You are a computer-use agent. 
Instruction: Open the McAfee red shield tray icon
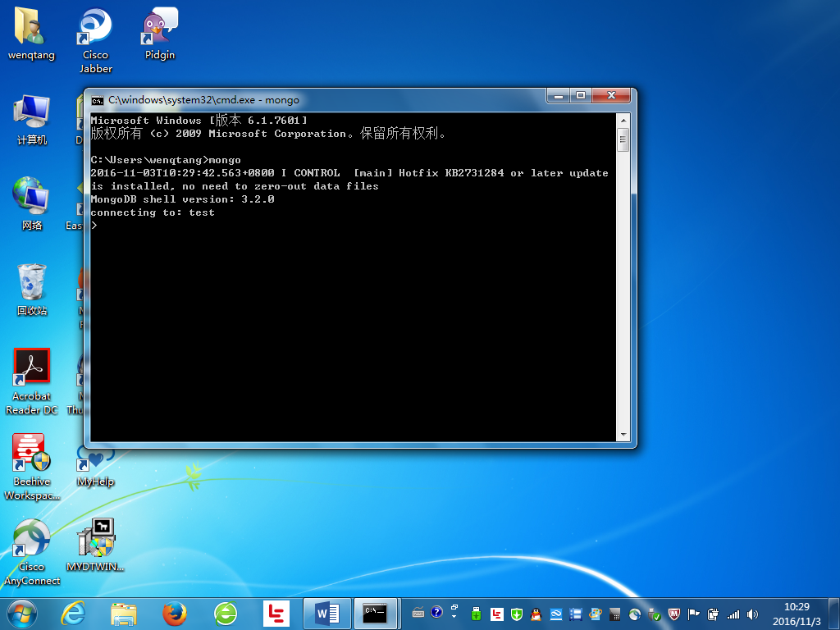point(674,614)
